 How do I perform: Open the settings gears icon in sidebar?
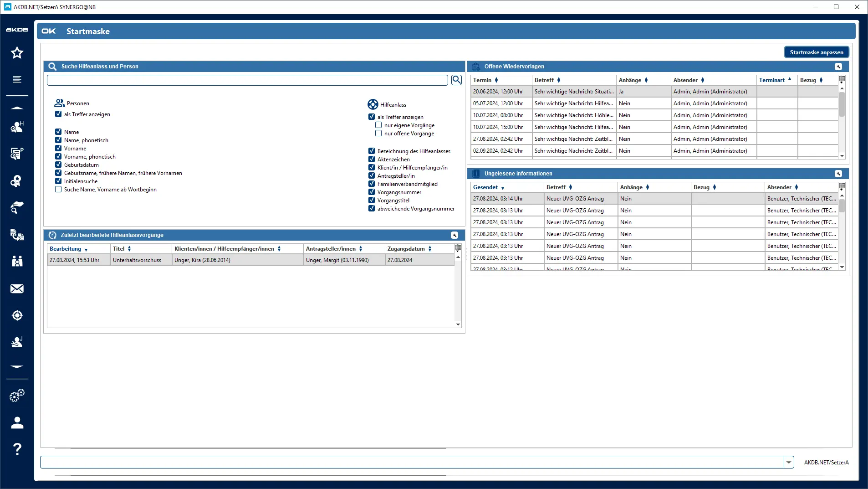pyautogui.click(x=17, y=396)
